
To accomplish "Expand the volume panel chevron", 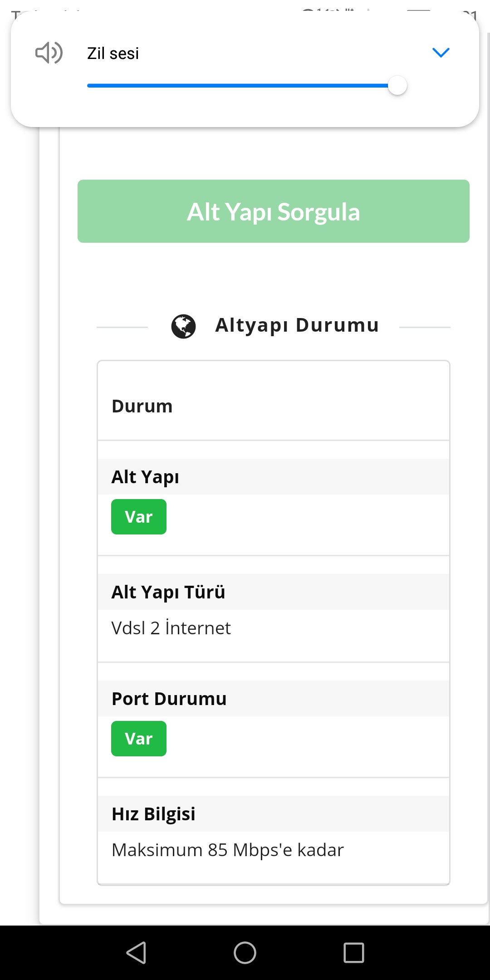I will (441, 53).
